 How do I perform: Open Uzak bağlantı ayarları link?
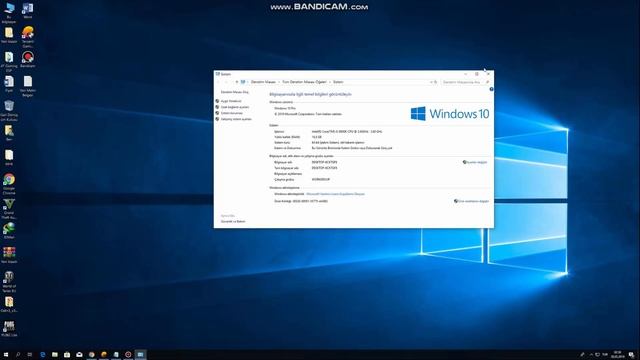[235, 107]
